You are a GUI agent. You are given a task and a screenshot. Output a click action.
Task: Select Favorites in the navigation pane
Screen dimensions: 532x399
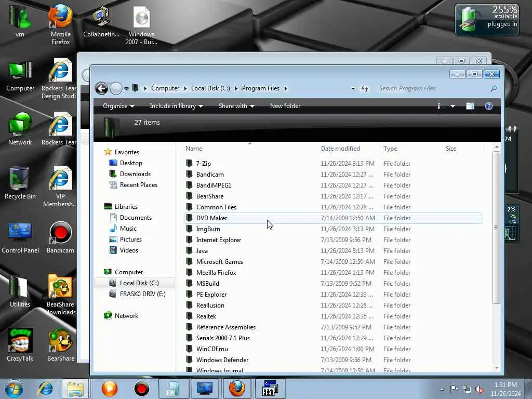point(127,152)
